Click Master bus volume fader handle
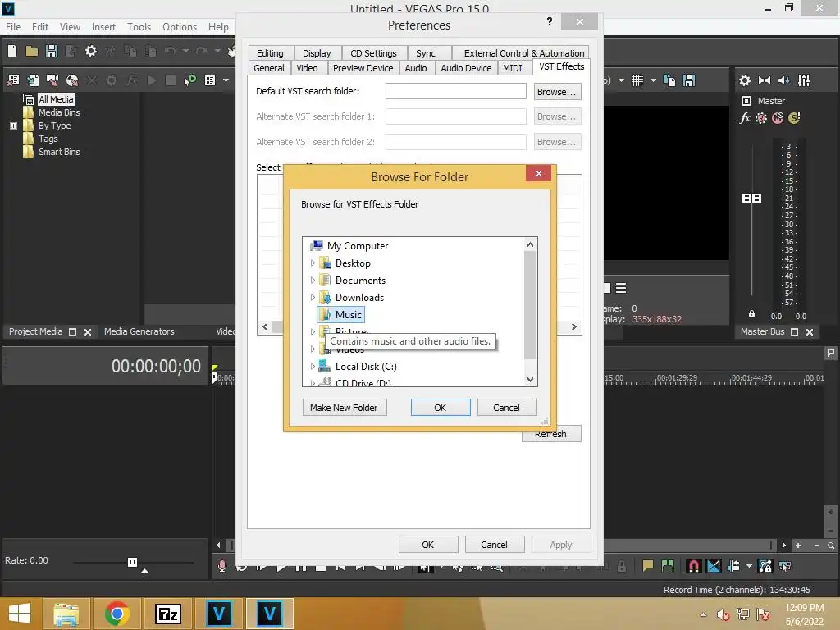840x630 pixels. click(751, 199)
